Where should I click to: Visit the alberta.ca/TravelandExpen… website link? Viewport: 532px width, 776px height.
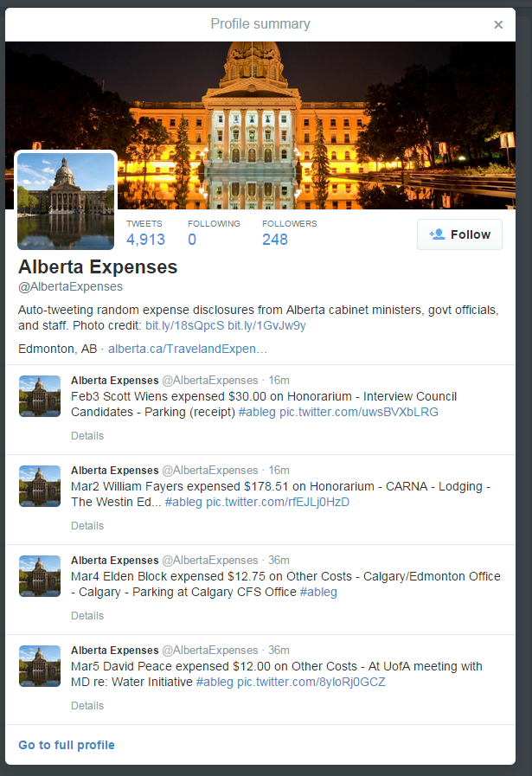(188, 349)
